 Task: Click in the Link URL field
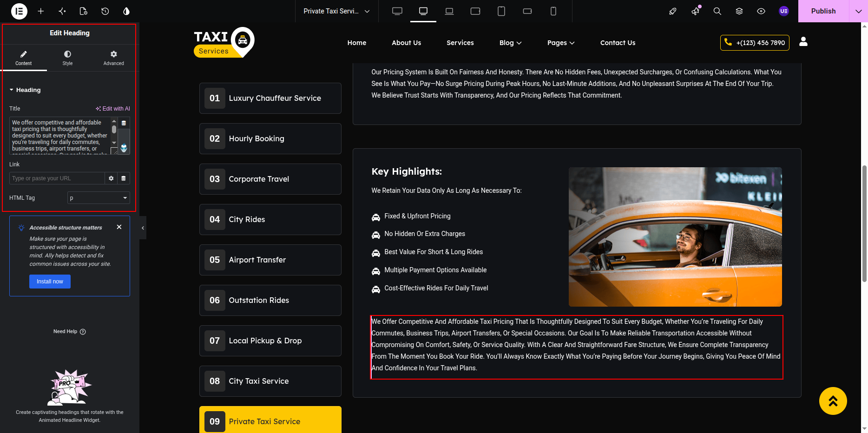[x=57, y=178]
